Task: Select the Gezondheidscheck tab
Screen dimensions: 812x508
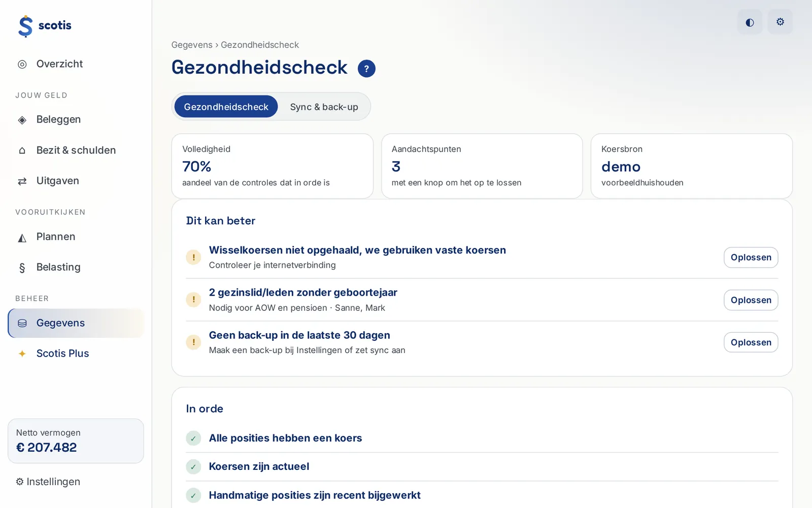Action: (x=226, y=107)
